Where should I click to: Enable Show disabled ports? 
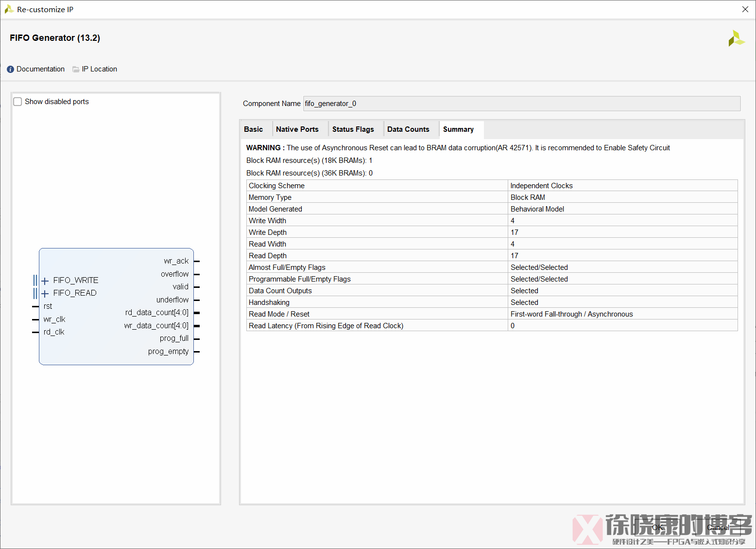tap(17, 101)
